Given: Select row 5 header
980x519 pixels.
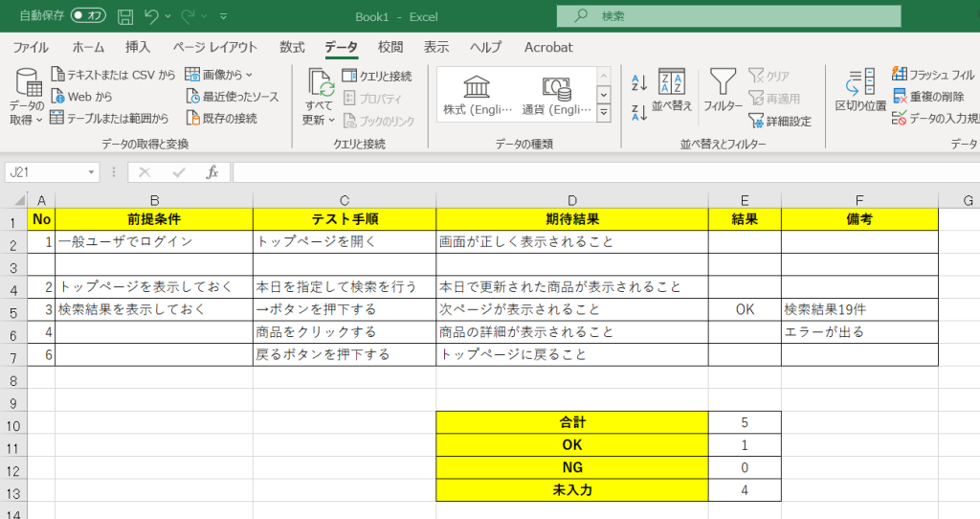Looking at the screenshot, I should (13, 311).
